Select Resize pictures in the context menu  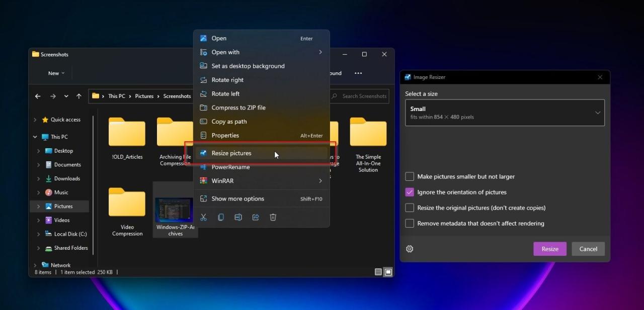pos(262,153)
